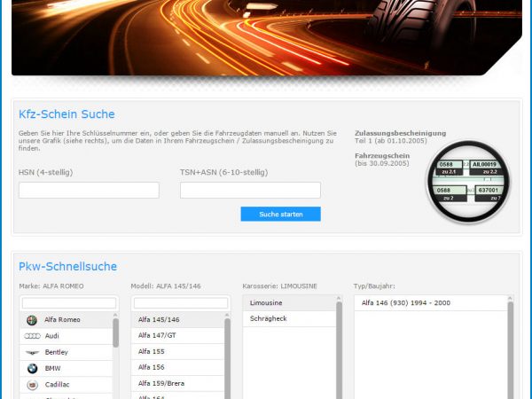Select the Audi rings logo icon
This screenshot has height=399, width=532.
click(32, 336)
